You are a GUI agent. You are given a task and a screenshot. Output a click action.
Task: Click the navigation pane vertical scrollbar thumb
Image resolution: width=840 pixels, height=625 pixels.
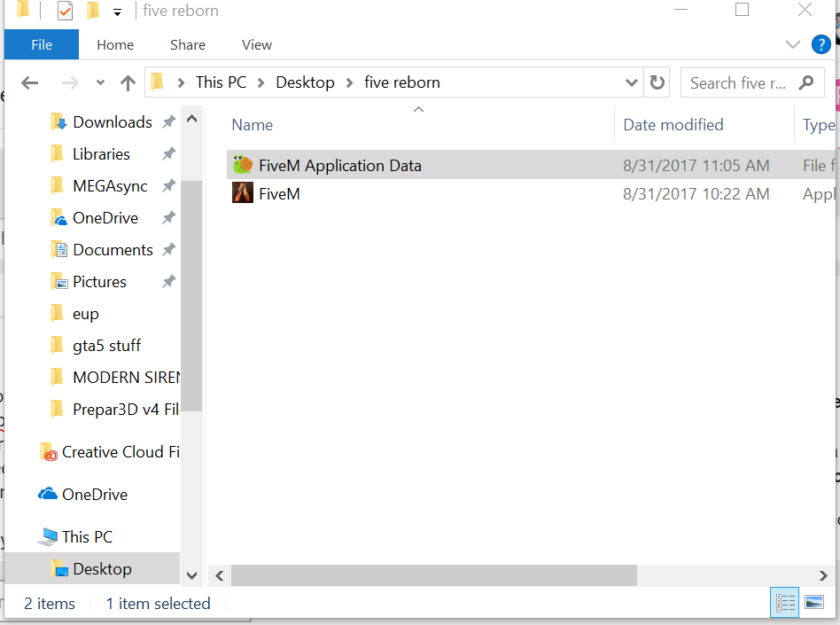(191, 296)
